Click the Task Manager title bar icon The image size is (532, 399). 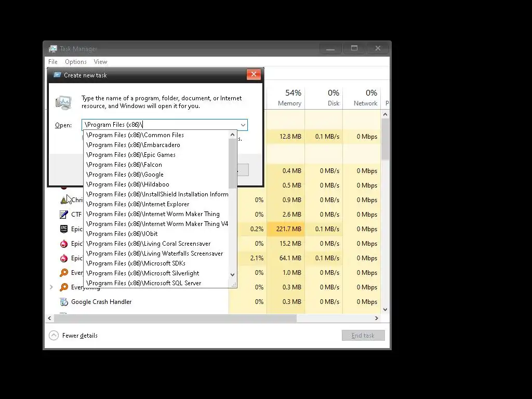coord(52,49)
